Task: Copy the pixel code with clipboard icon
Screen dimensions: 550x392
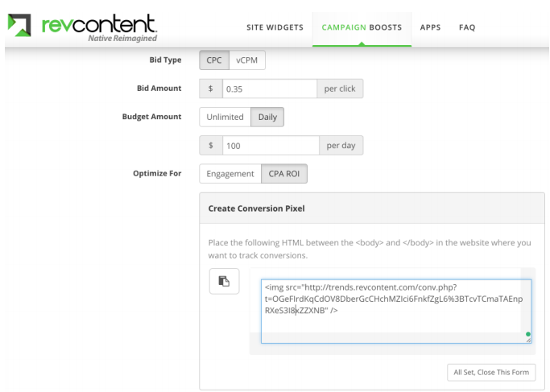Action: click(x=225, y=281)
